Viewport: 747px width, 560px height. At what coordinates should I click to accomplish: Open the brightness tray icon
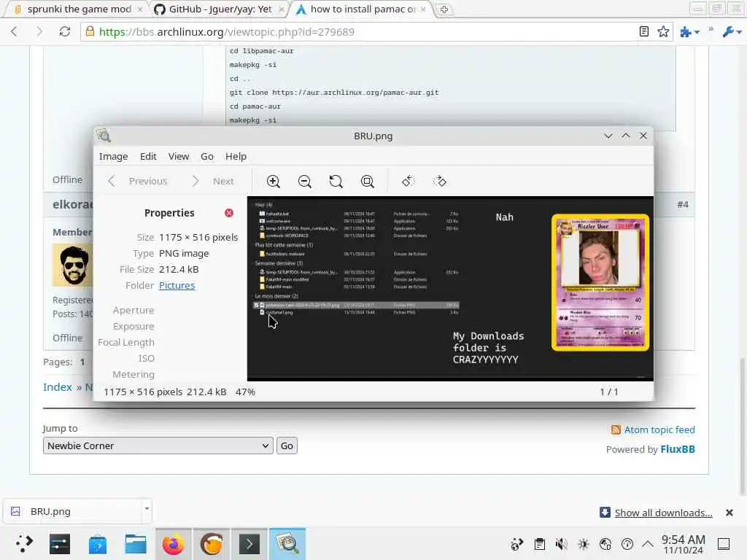[x=584, y=544]
